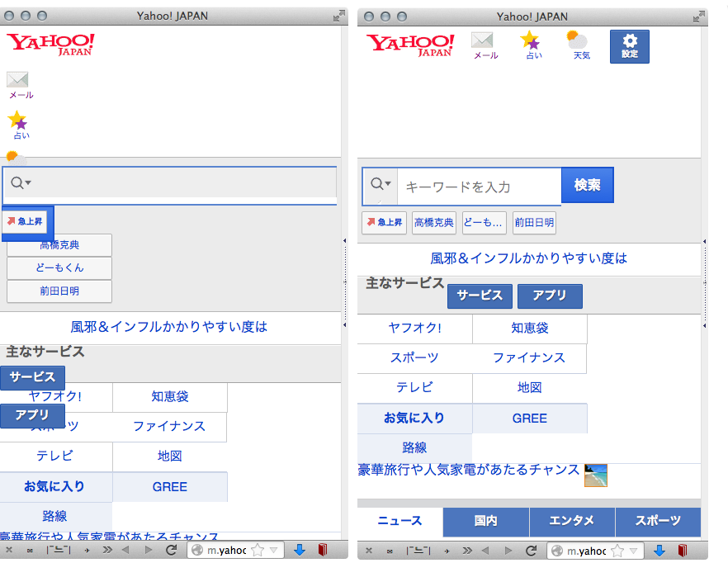Click double chevron icon in right window toolbar

(x=467, y=551)
